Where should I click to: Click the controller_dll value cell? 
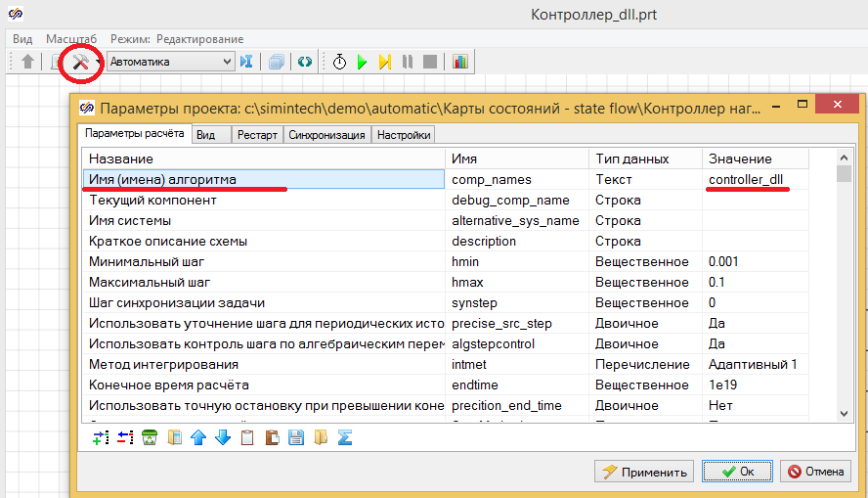tap(756, 179)
